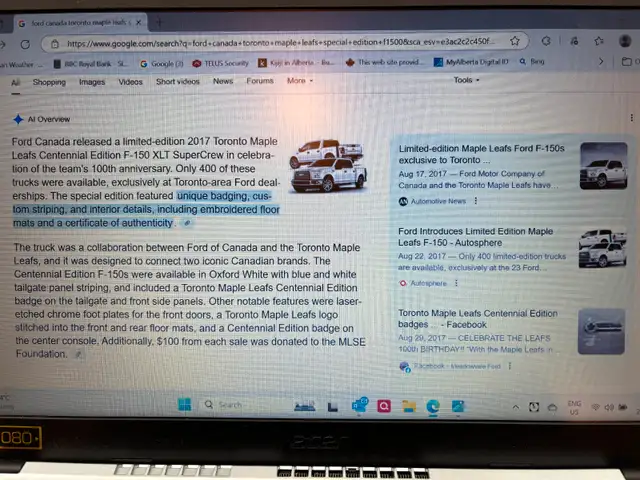Open 'Limited-edition Maple Leafs Ford F-150s' result
Viewport: 640px width, 480px height.
481,154
